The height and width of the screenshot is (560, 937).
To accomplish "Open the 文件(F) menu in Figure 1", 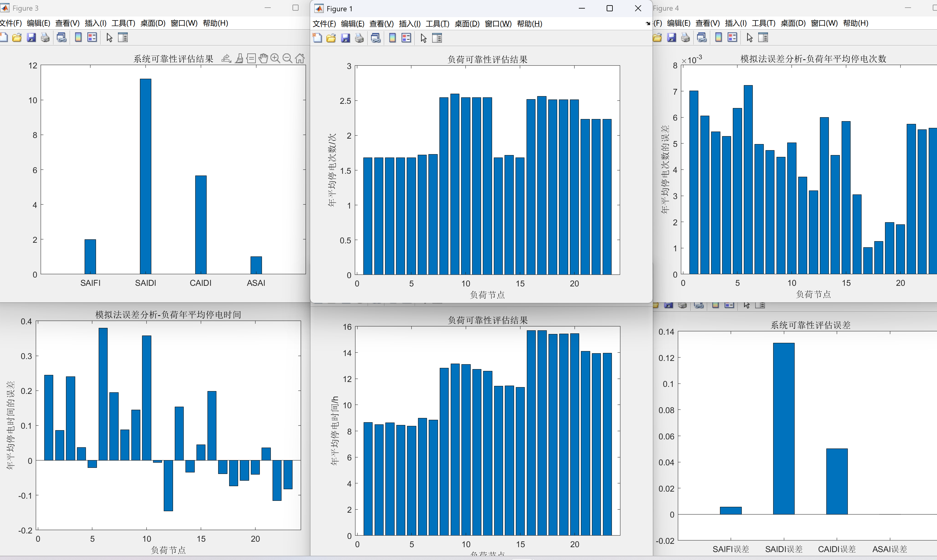I will [x=324, y=24].
